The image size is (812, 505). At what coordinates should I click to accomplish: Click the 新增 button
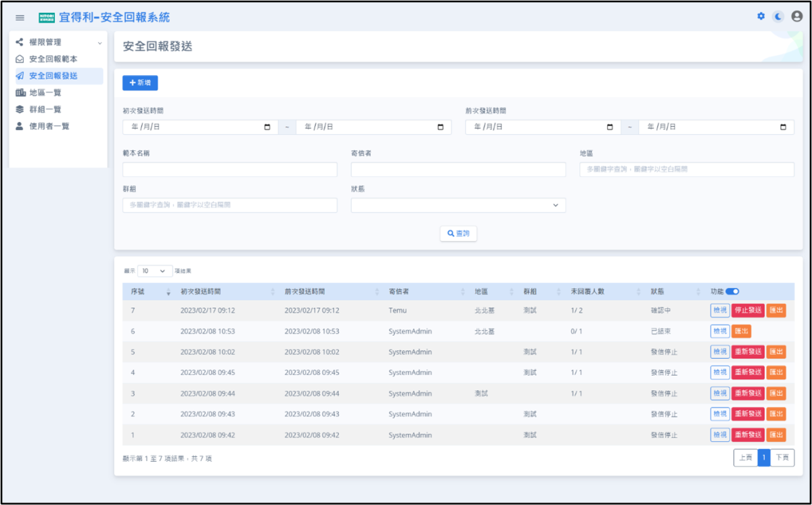[140, 83]
